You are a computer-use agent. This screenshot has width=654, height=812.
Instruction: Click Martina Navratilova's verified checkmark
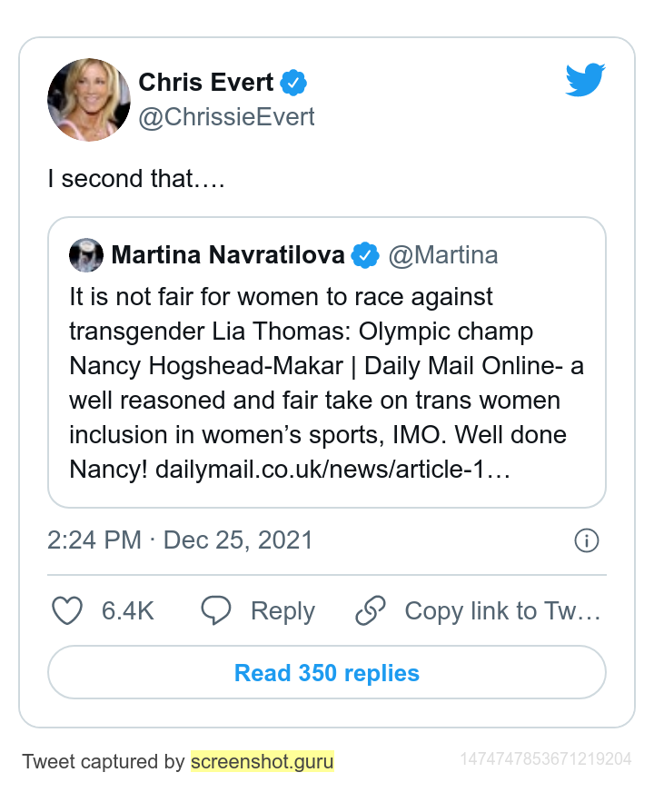pos(365,255)
